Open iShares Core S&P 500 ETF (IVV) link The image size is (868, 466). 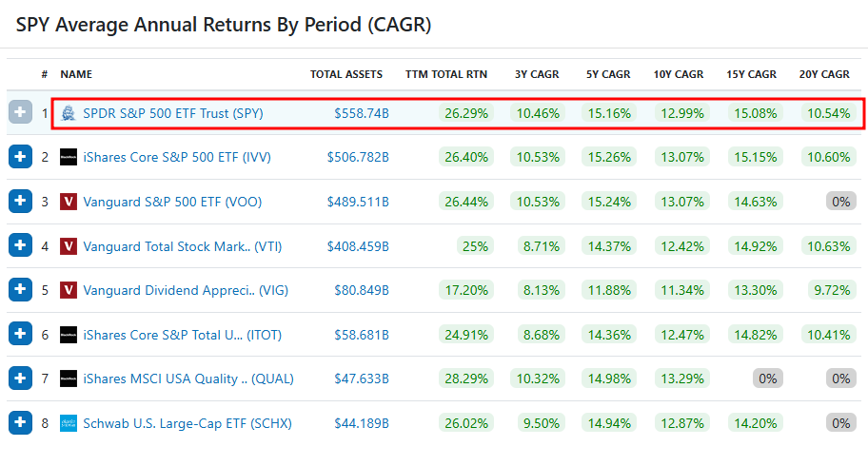pyautogui.click(x=177, y=157)
